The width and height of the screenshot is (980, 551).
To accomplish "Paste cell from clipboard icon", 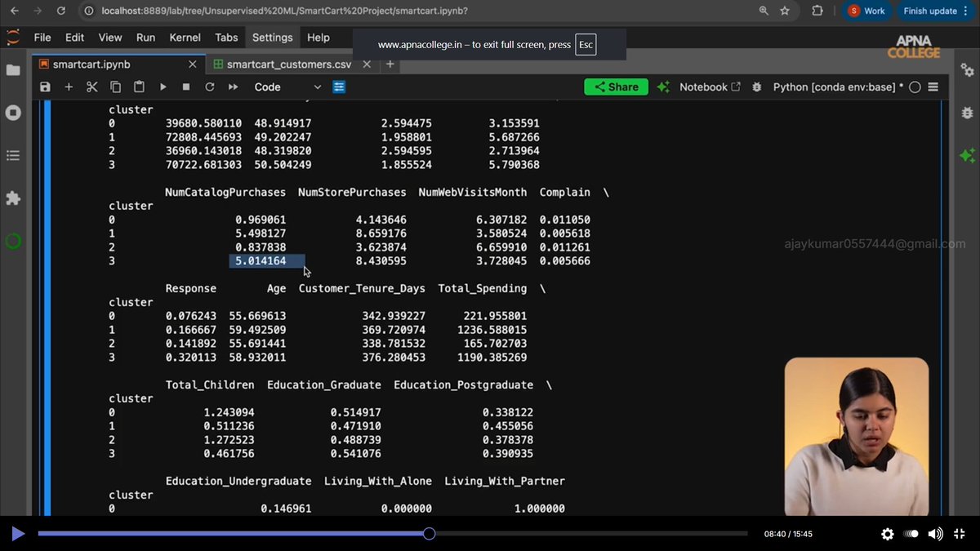I will 139,87.
